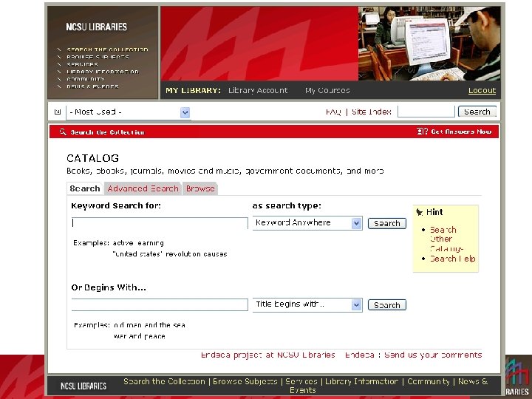Click the CATALOG heading text

pos(92,158)
